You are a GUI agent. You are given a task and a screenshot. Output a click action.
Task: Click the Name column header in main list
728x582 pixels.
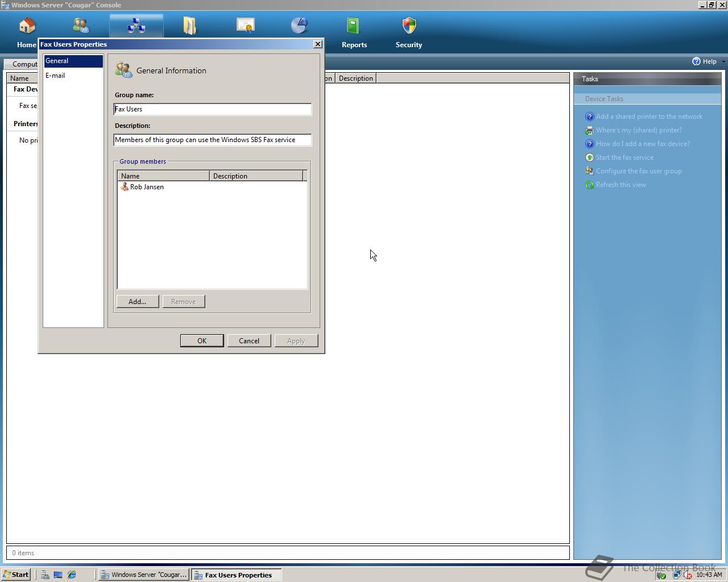click(22, 78)
